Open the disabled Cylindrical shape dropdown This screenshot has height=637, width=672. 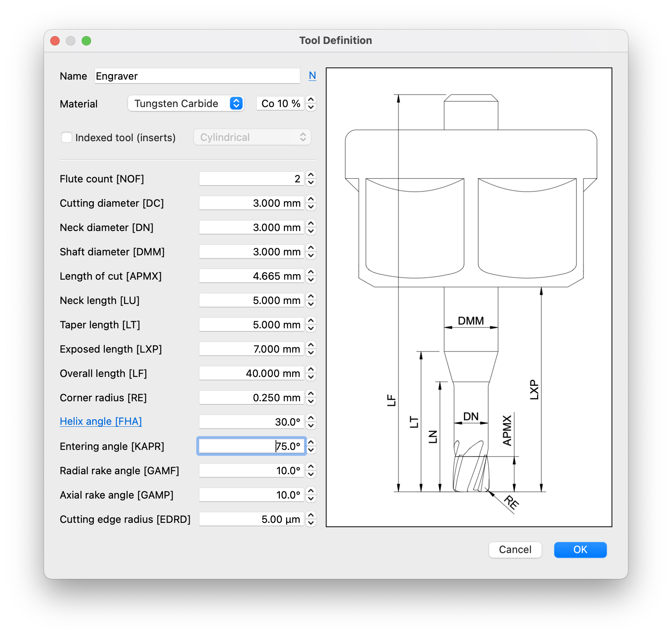click(252, 137)
